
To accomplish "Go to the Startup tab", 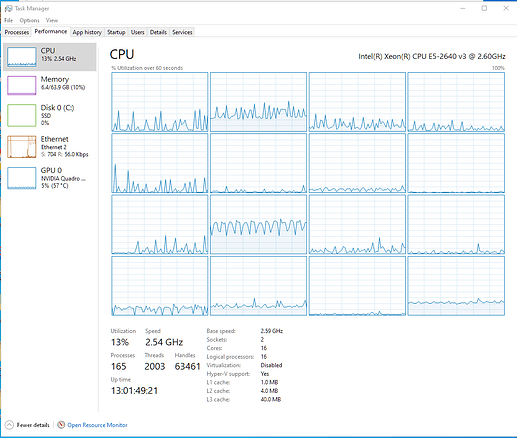I will click(116, 32).
